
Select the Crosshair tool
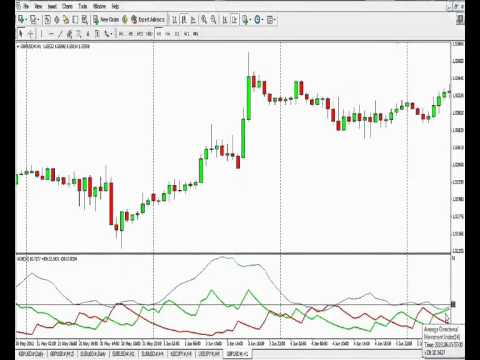(x=31, y=34)
